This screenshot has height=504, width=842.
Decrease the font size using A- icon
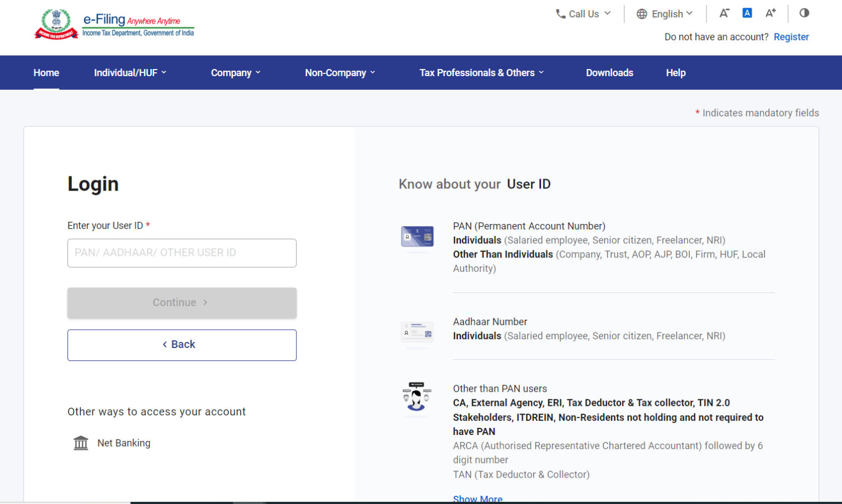pyautogui.click(x=724, y=13)
